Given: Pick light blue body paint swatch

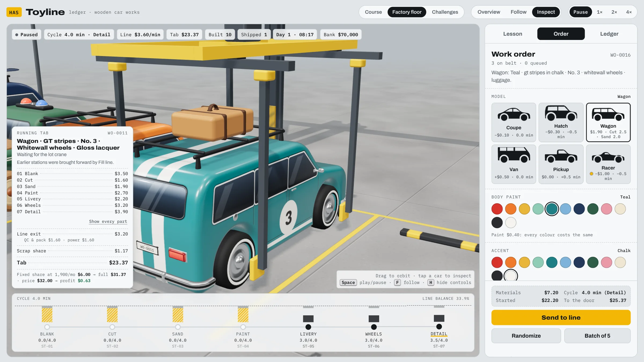Looking at the screenshot, I should [x=565, y=209].
